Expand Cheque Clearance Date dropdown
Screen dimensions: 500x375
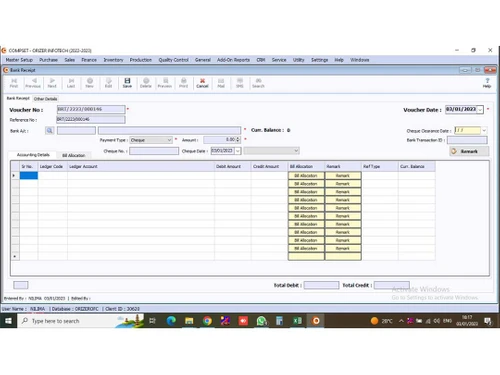coord(484,130)
